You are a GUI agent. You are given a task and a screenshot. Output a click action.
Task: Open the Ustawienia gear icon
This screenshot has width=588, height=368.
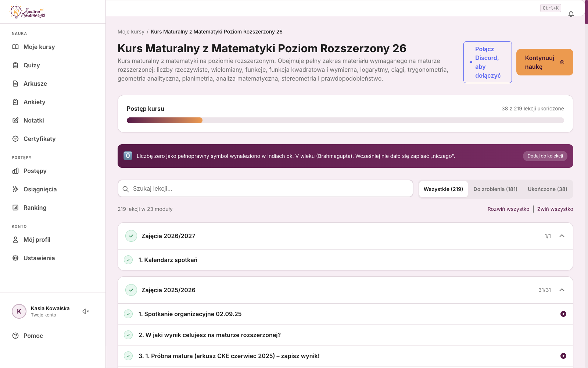pos(15,258)
